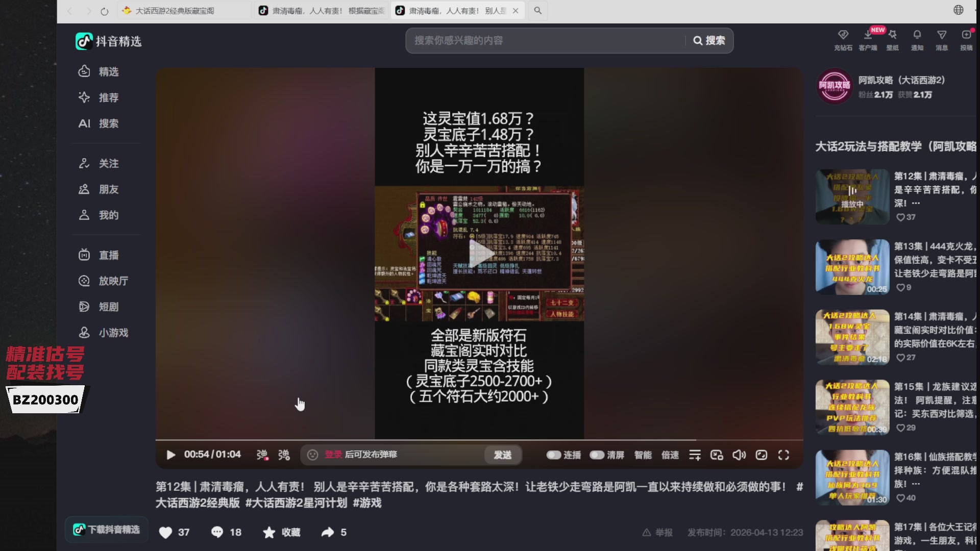Click the 发送 button
Image resolution: width=980 pixels, height=551 pixels.
[x=503, y=455]
